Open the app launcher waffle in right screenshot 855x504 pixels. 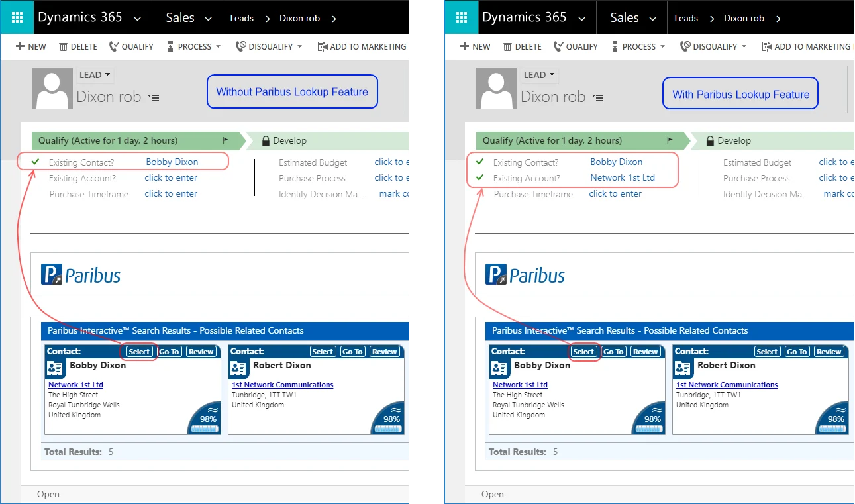click(462, 18)
